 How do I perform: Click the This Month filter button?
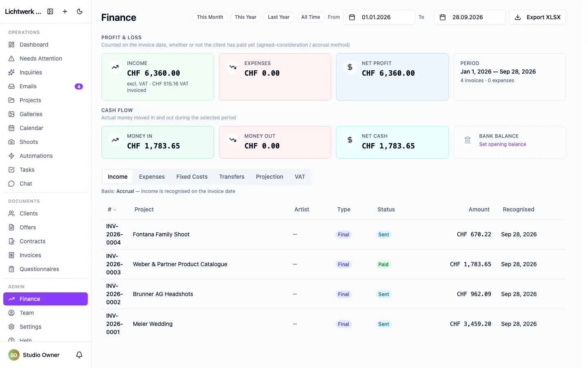click(x=210, y=17)
